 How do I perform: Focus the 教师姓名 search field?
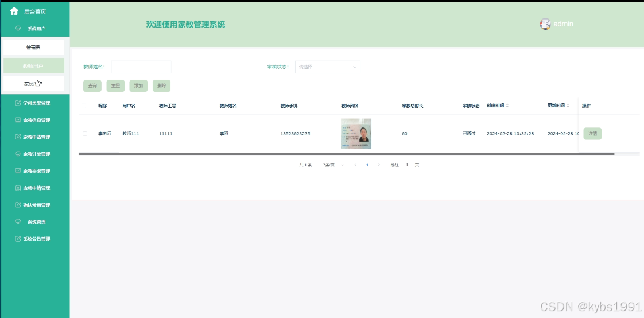141,67
